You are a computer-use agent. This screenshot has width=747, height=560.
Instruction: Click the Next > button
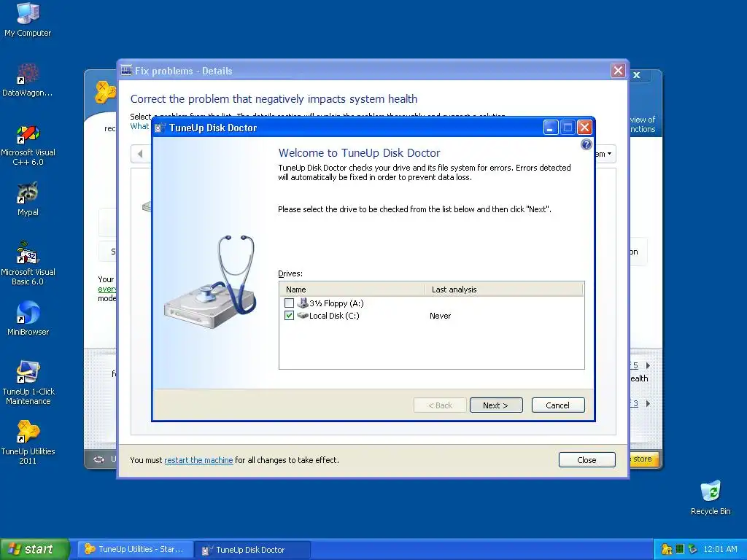[x=496, y=405]
